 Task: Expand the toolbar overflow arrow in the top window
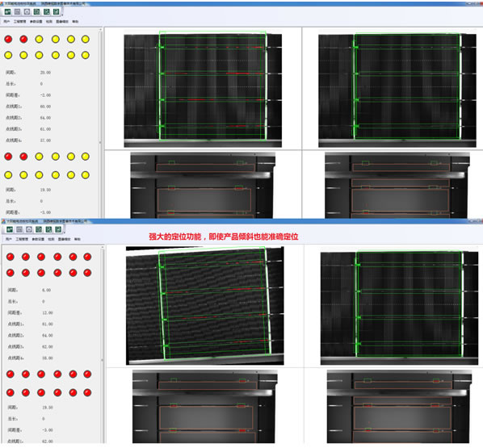coord(62,15)
